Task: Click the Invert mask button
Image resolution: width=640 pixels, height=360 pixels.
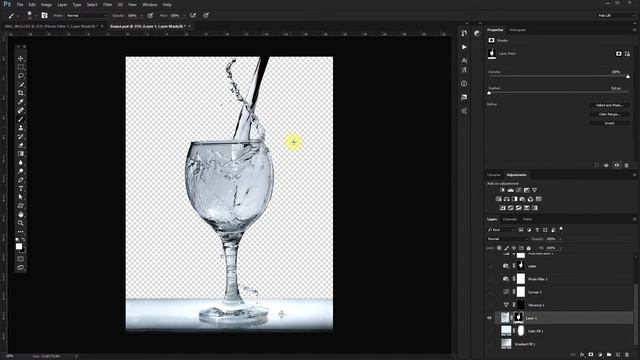Action: 609,123
